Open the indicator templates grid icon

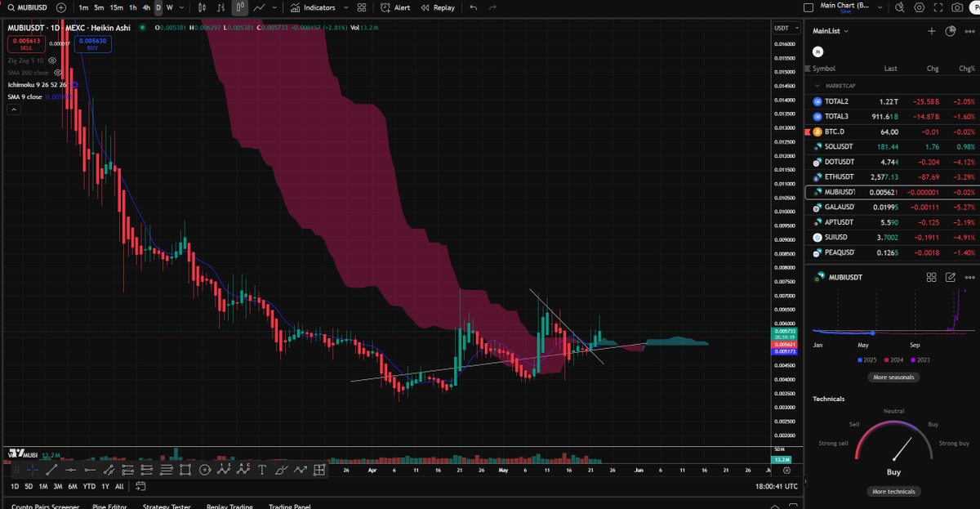[x=362, y=7]
